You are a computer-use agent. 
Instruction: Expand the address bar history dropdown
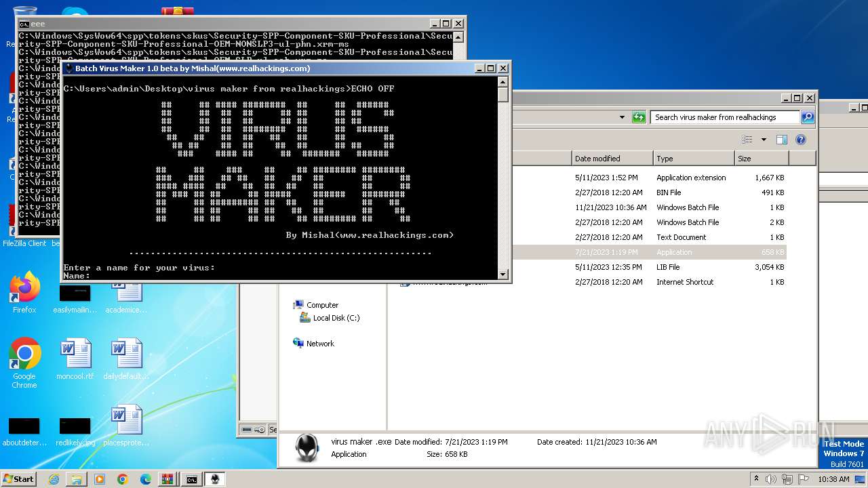(x=622, y=117)
